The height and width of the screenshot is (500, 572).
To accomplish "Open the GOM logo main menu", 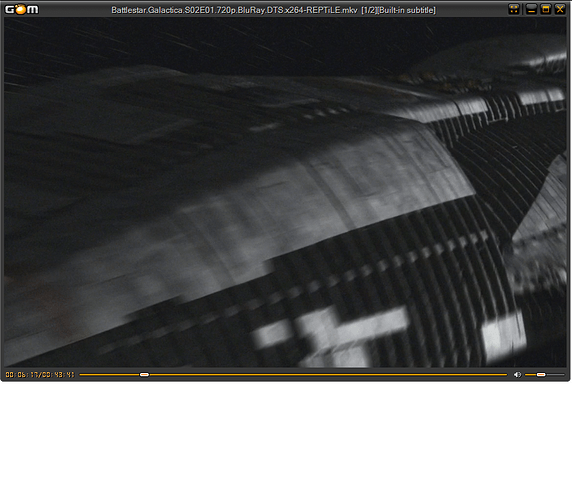I will click(22, 9).
